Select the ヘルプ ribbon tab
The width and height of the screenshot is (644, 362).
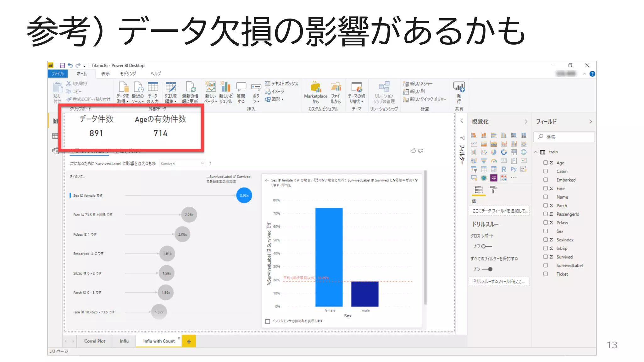coord(156,74)
